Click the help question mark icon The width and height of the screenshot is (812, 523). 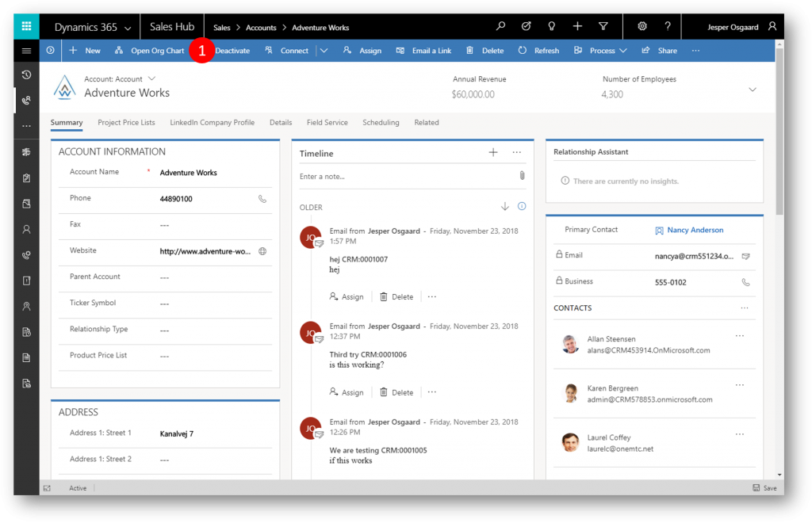(668, 26)
